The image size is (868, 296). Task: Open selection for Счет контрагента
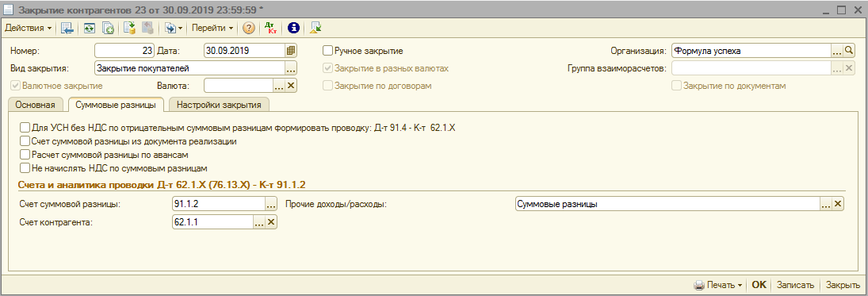coord(259,222)
